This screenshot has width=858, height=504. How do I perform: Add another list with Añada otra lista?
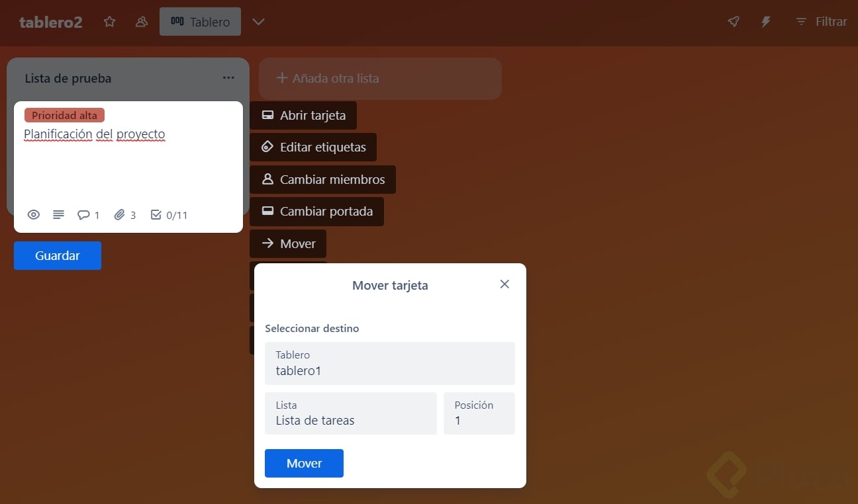pyautogui.click(x=380, y=78)
